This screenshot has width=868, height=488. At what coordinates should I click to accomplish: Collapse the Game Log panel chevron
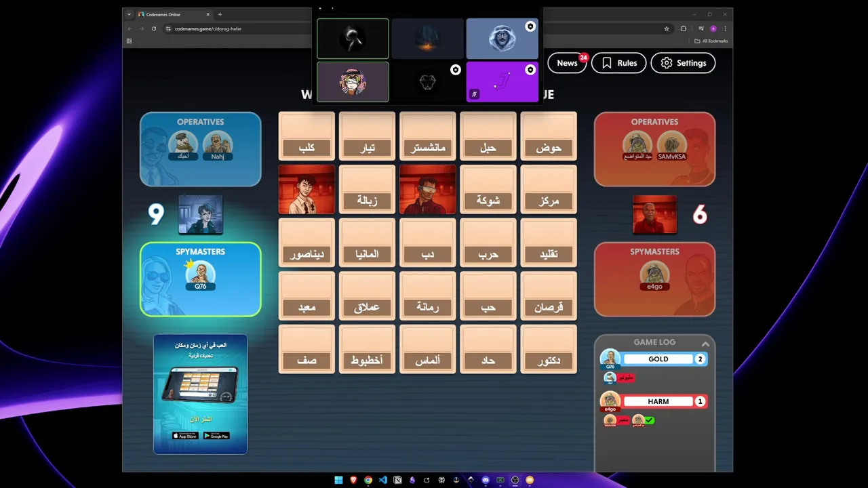(705, 344)
